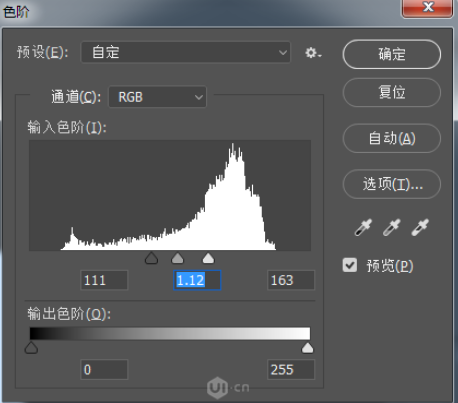Click the output highlight field showing 255

tap(291, 369)
